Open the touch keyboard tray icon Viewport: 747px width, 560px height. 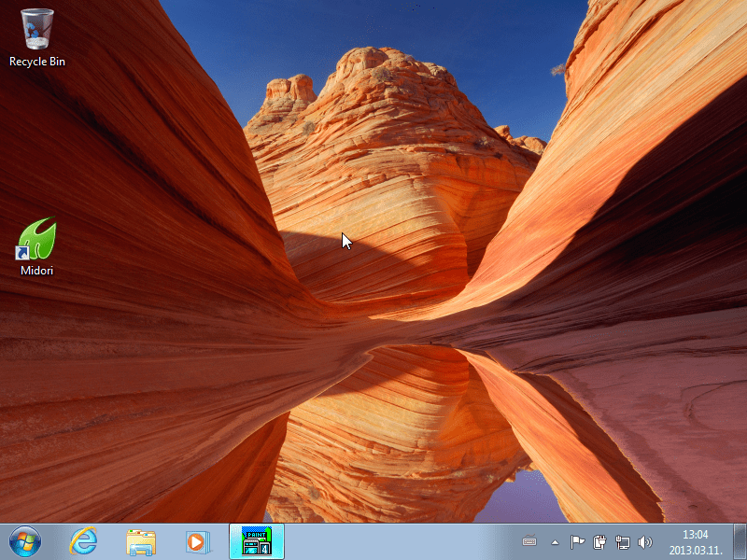(529, 541)
